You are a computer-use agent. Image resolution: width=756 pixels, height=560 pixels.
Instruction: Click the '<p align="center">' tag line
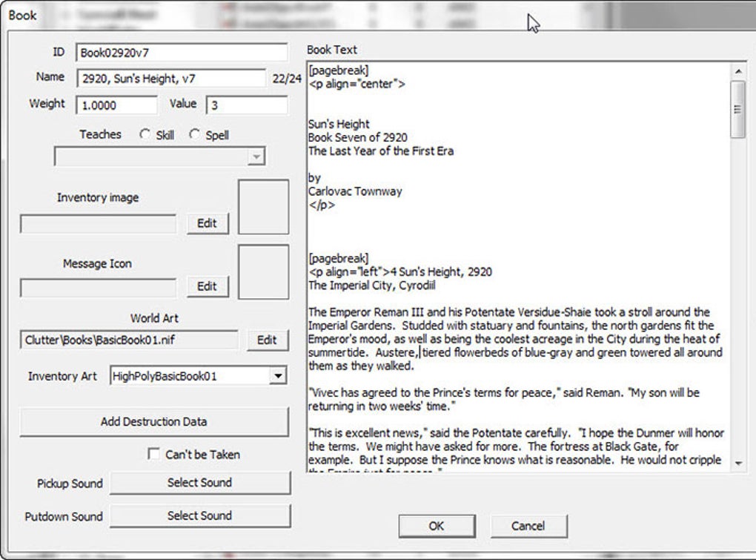357,84
